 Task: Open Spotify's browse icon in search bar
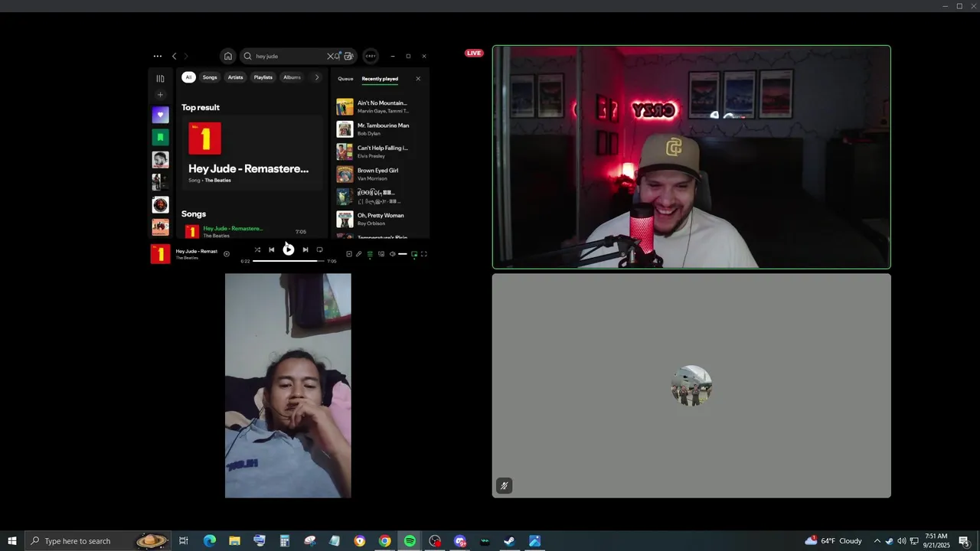[348, 56]
